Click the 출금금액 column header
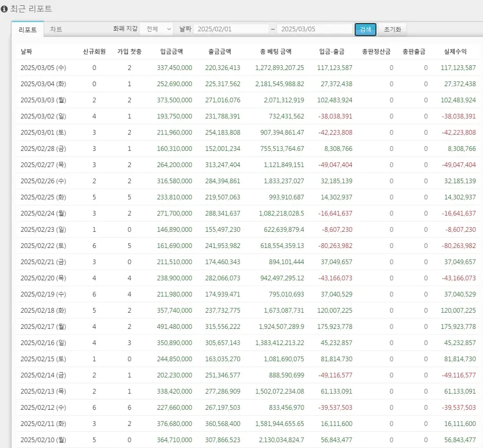The width and height of the screenshot is (483, 448). (x=220, y=51)
